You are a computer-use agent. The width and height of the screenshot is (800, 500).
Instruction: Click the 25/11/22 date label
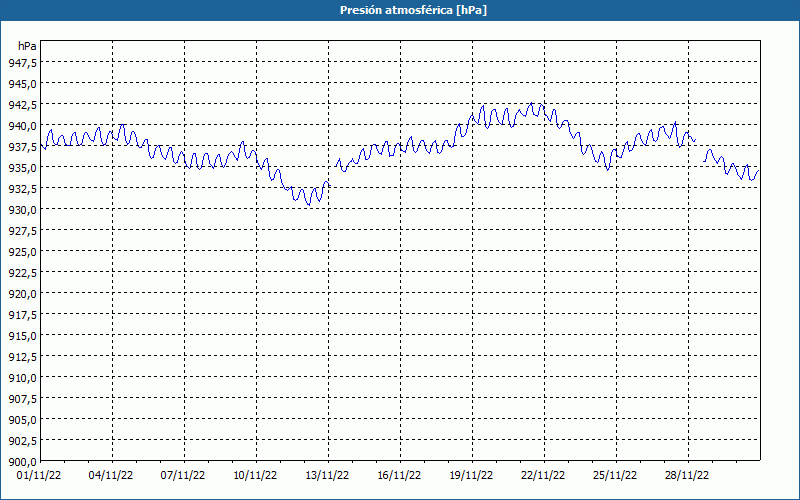pyautogui.click(x=615, y=476)
